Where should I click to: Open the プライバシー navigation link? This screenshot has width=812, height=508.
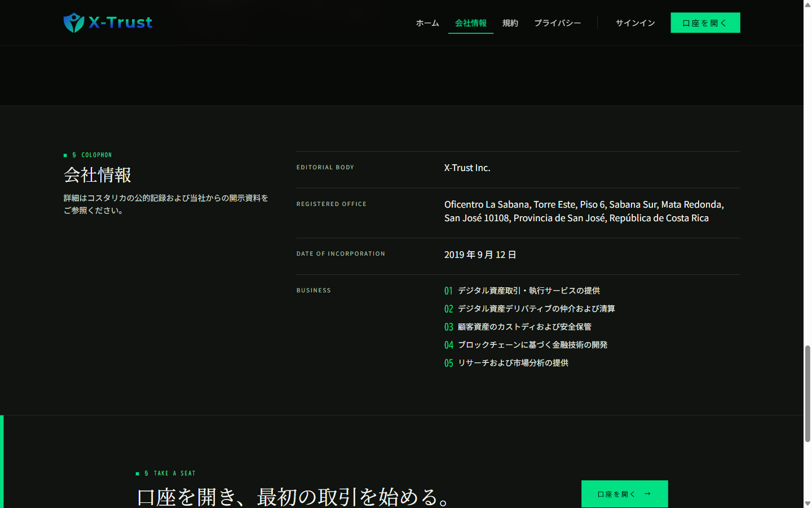[x=558, y=23]
